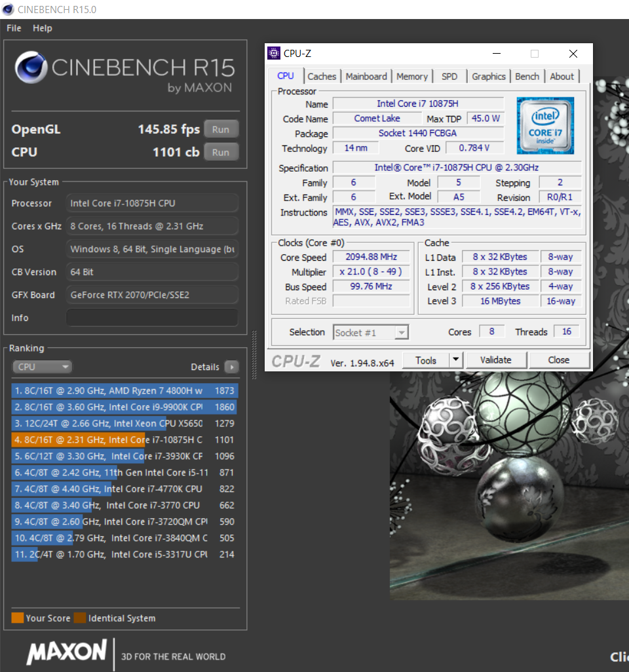Open the SPD tab in CPU-Z

point(449,76)
